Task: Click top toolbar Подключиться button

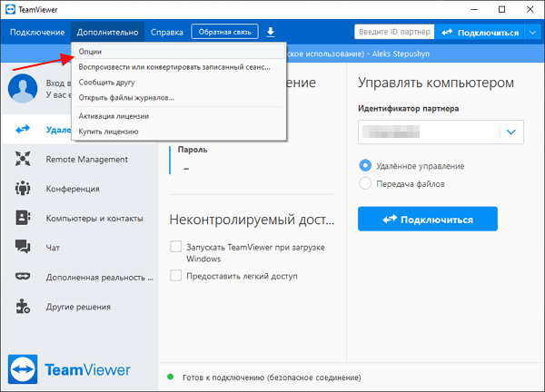Action: [x=480, y=33]
